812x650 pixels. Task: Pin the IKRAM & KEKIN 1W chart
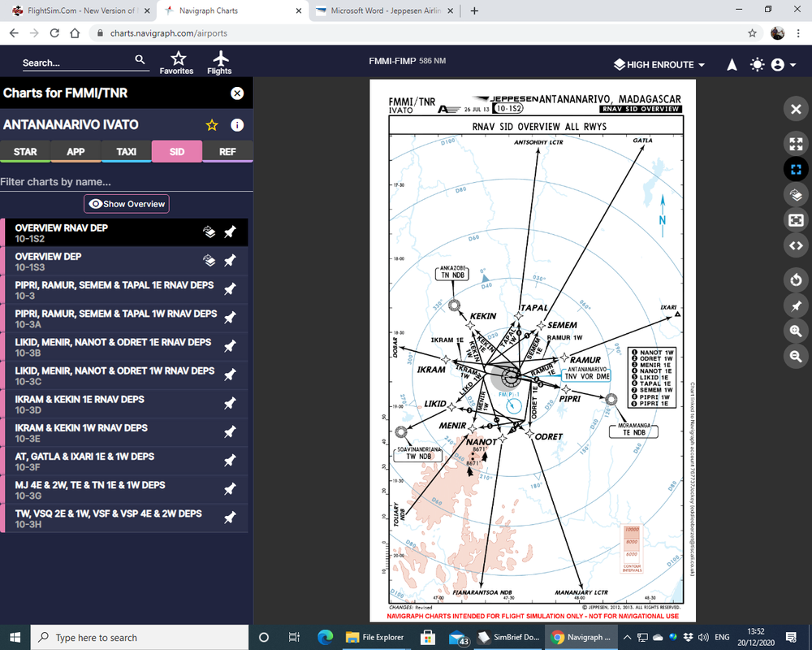[x=230, y=431]
